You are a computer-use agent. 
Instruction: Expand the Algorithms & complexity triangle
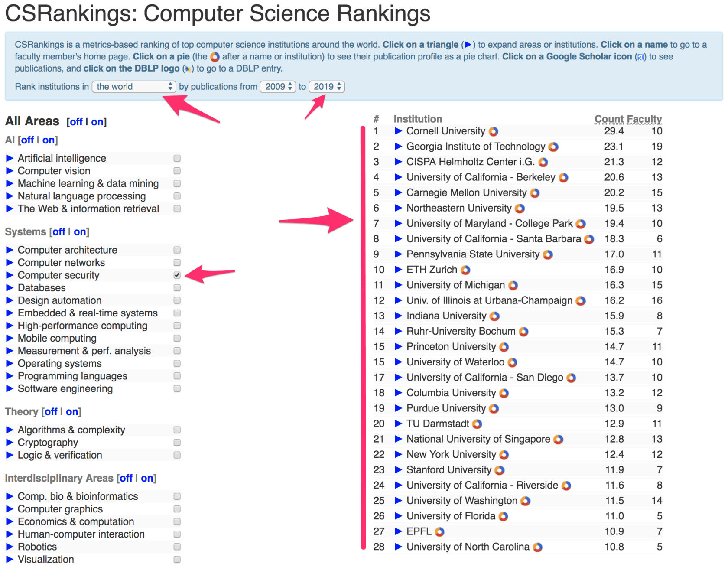pyautogui.click(x=10, y=430)
